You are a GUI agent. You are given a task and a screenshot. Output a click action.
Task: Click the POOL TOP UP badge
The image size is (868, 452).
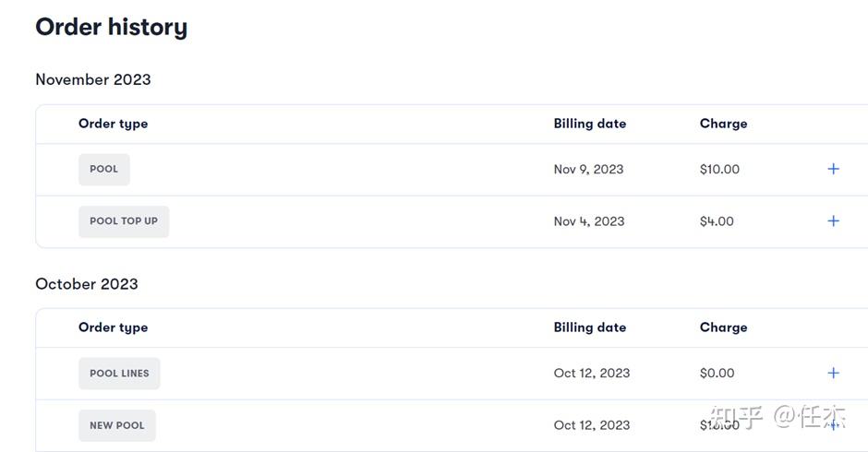[124, 221]
